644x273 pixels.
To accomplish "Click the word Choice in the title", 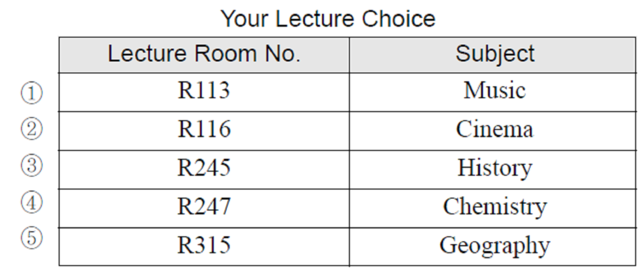I will tap(399, 19).
